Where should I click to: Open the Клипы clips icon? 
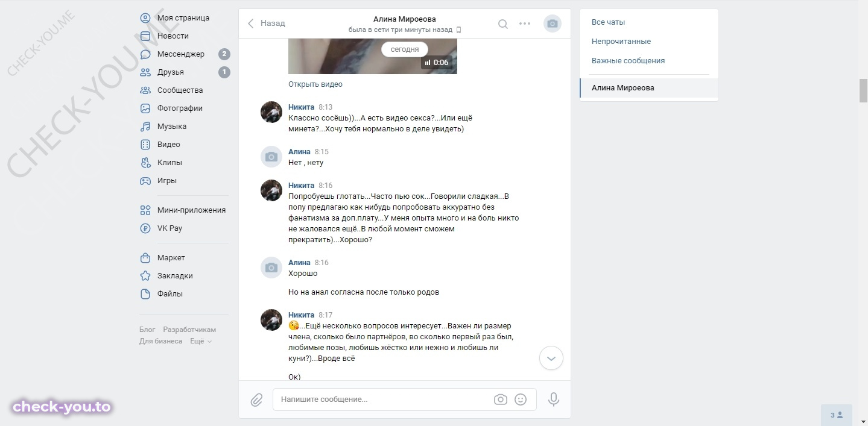point(145,163)
